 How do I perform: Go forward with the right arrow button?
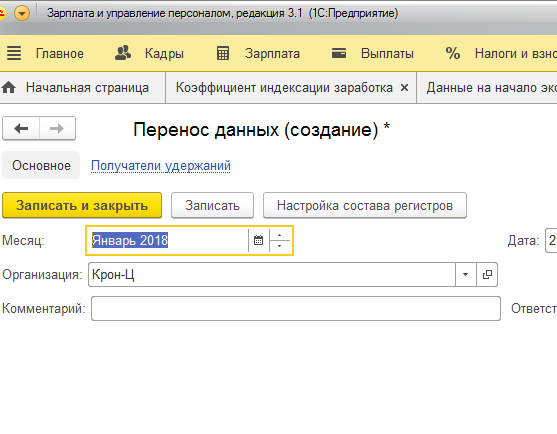click(57, 128)
